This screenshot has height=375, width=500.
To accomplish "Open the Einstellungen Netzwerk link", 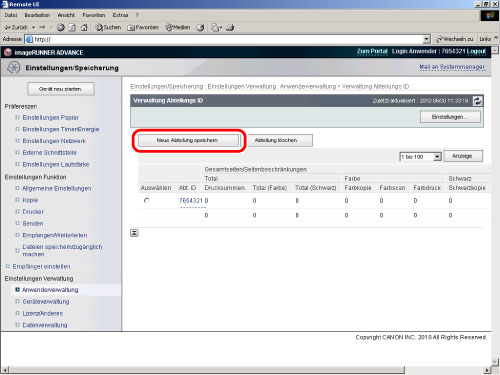I will point(54,141).
